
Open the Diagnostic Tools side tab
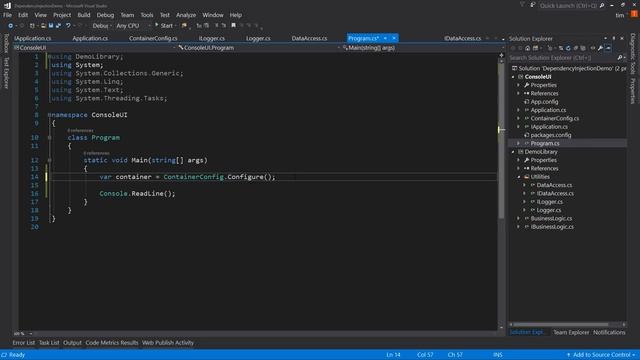pos(632,54)
